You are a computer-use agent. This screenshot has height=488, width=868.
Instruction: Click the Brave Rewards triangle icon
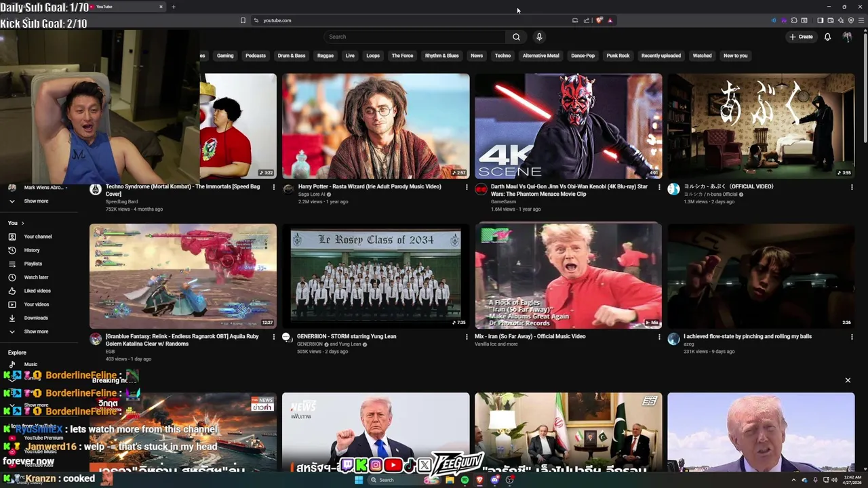[610, 20]
